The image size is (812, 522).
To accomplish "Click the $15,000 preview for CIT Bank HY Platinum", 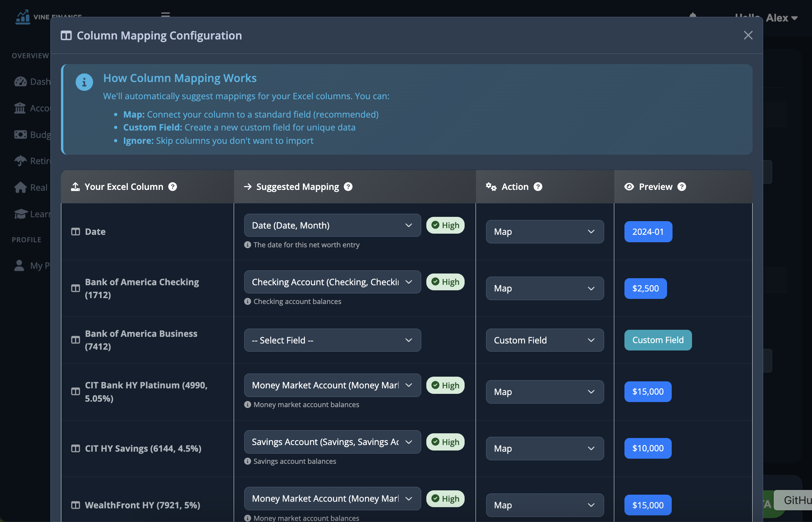I will point(648,391).
